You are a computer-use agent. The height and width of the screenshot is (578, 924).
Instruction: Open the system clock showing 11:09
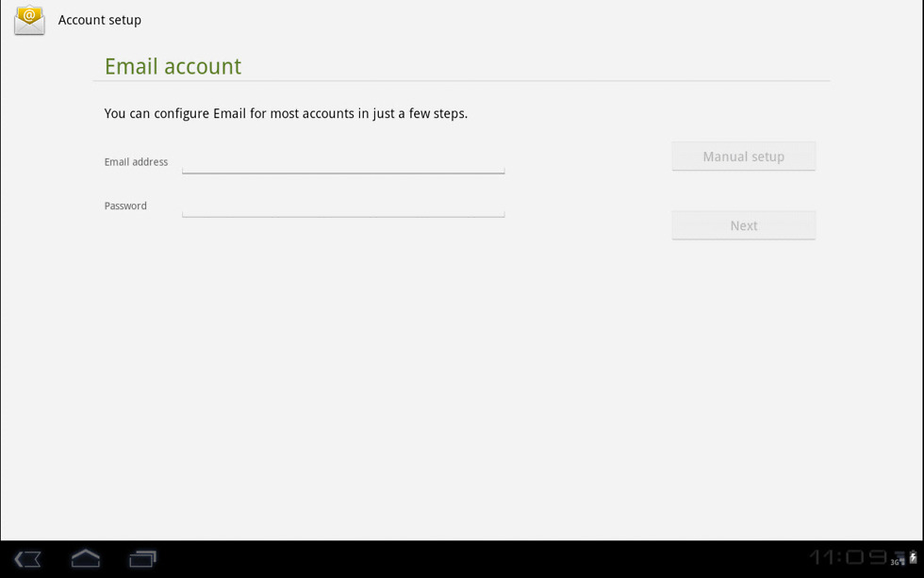(x=847, y=558)
